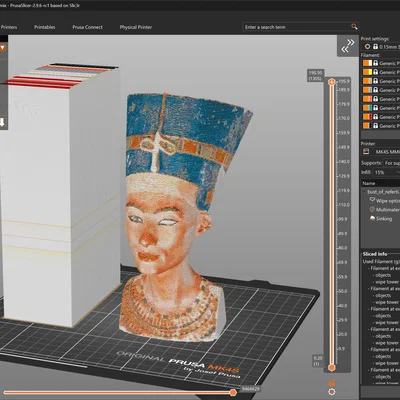The height and width of the screenshot is (400, 400).
Task: Click the 99.9 tick on layer ruler
Action: (x=343, y=219)
